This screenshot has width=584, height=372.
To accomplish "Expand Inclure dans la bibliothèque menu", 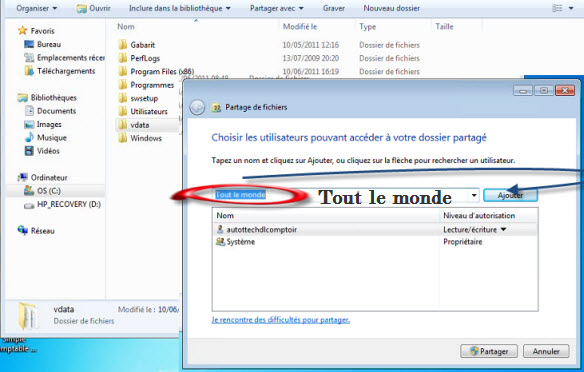I will [x=180, y=8].
